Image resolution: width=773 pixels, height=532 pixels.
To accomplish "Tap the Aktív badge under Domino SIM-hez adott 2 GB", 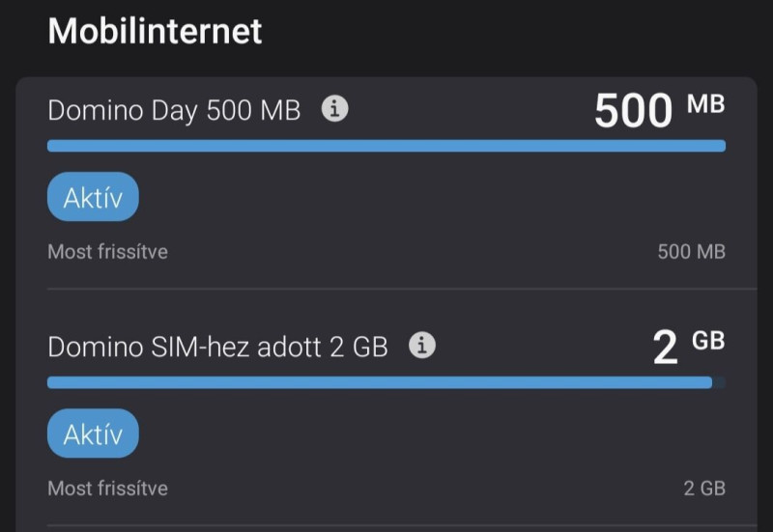I will pyautogui.click(x=93, y=434).
